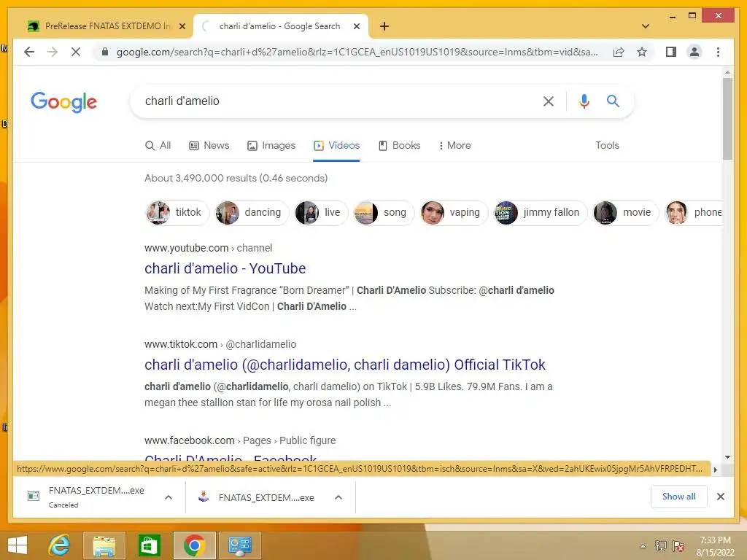Screen dimensions: 747x560
Task: Bookmark this page with the star
Action: [642, 52]
